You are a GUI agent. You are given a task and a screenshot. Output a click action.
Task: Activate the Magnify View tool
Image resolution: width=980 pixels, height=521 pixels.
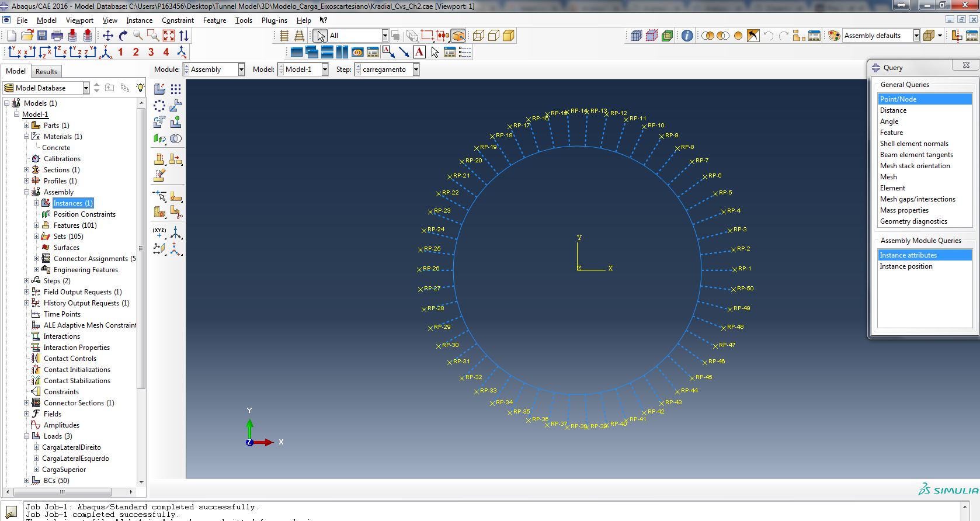pyautogui.click(x=138, y=36)
